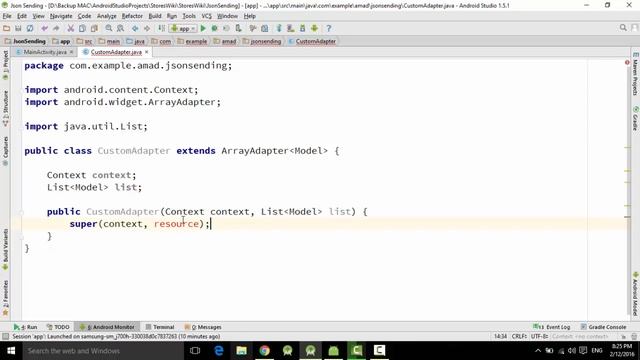The height and width of the screenshot is (360, 640).
Task: Open the Terminal tool window
Action: tap(160, 327)
